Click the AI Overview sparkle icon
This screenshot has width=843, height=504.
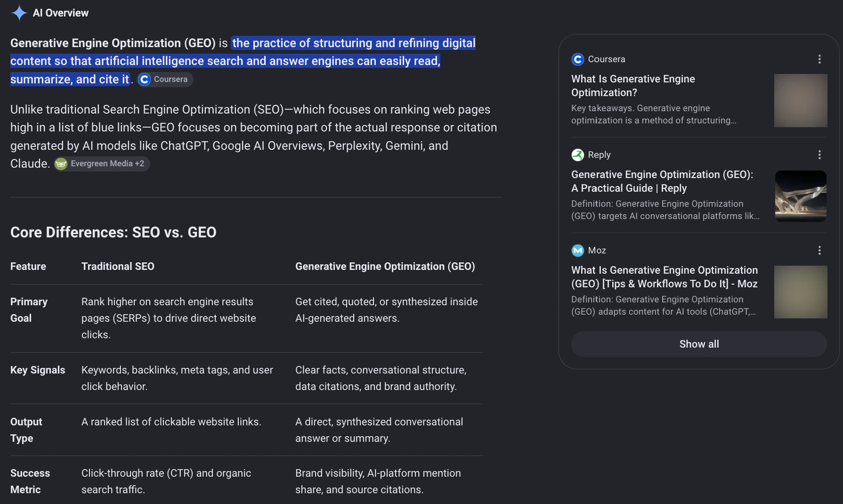pyautogui.click(x=19, y=13)
